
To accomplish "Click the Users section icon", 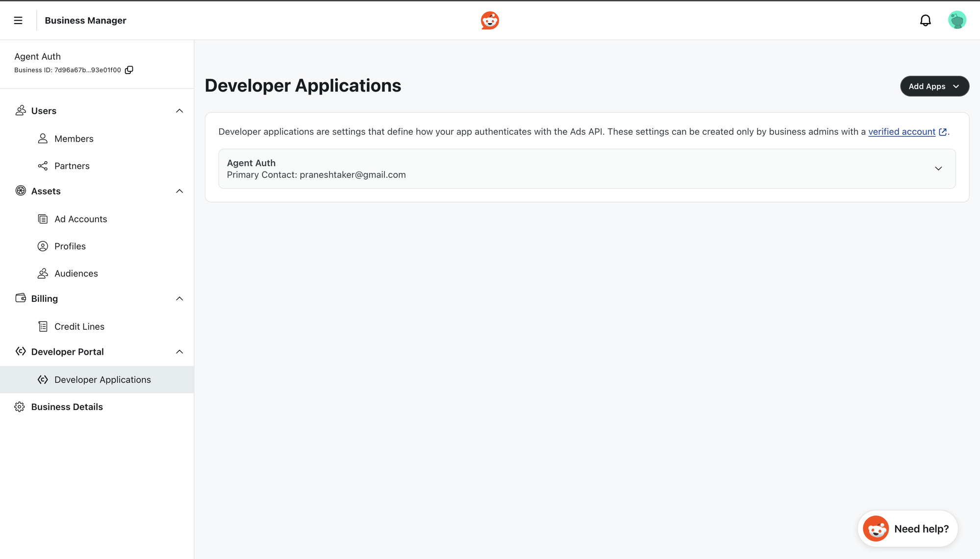I will tap(21, 111).
